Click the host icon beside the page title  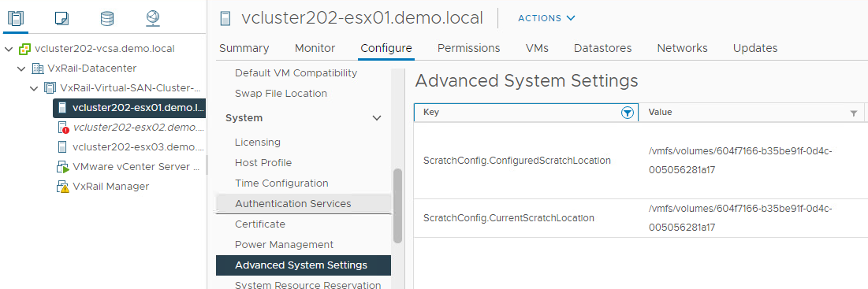click(x=225, y=18)
